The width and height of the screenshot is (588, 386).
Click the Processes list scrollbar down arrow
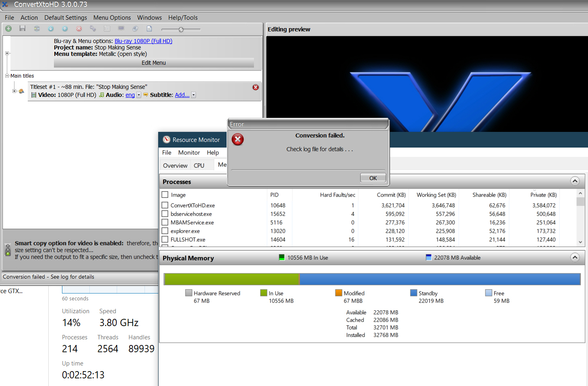coord(580,242)
